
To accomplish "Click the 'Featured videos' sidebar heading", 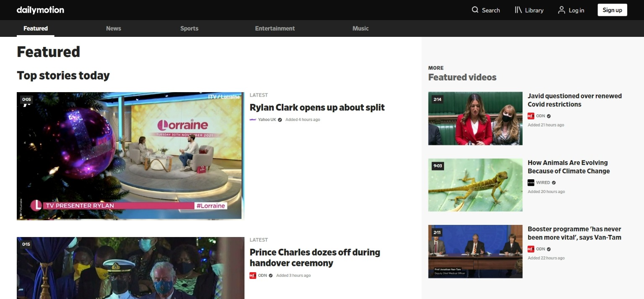I will click(x=462, y=77).
